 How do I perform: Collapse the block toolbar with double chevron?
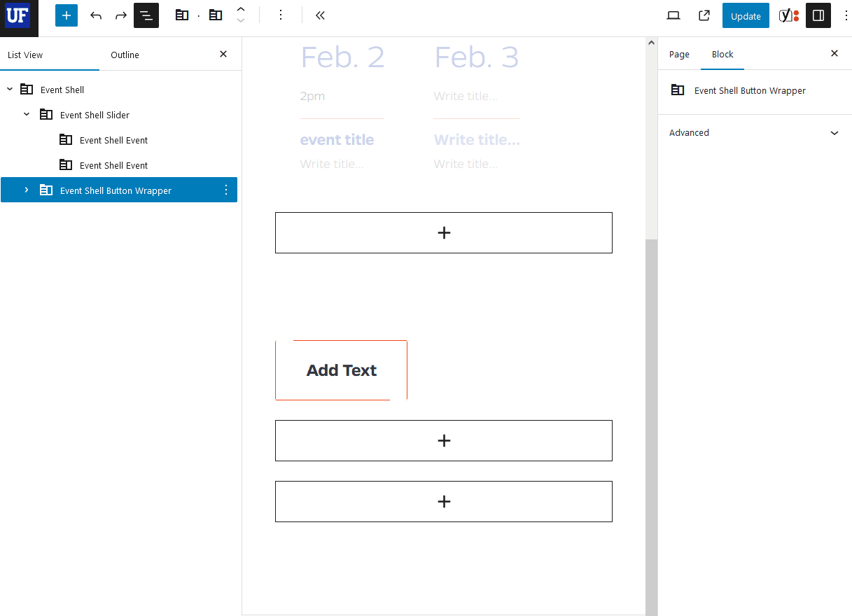pos(320,15)
